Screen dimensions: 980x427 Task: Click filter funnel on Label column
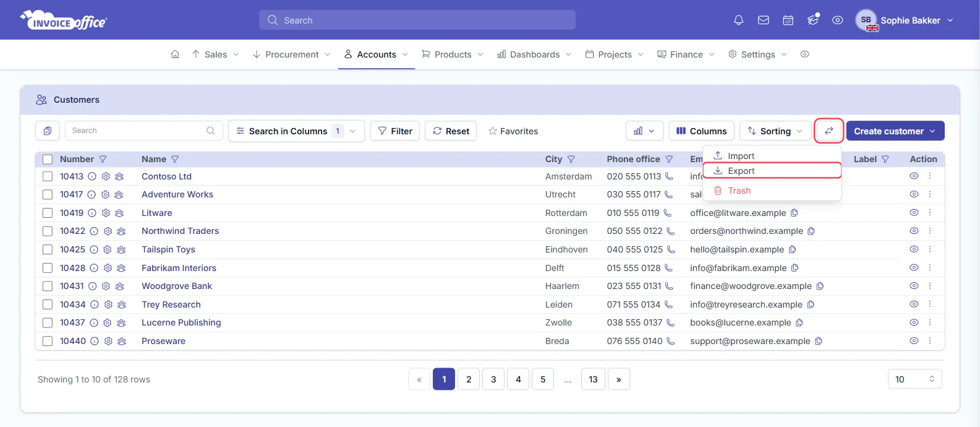tap(885, 159)
